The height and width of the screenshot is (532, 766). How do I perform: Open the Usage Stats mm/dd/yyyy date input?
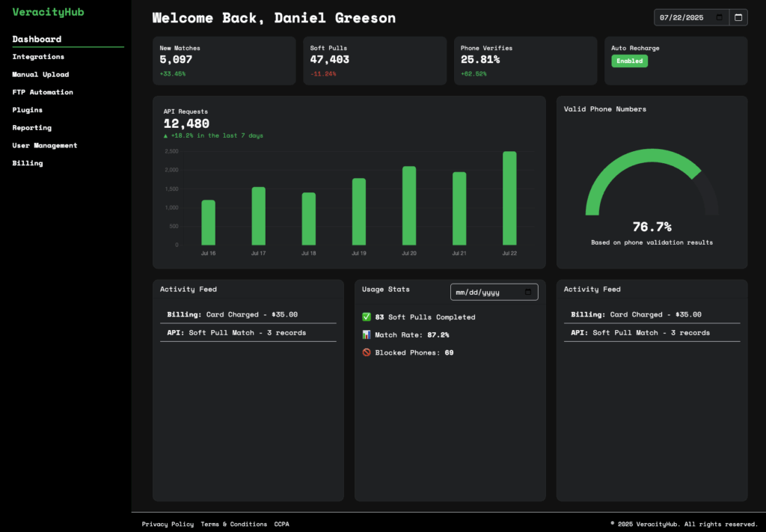tap(486, 292)
